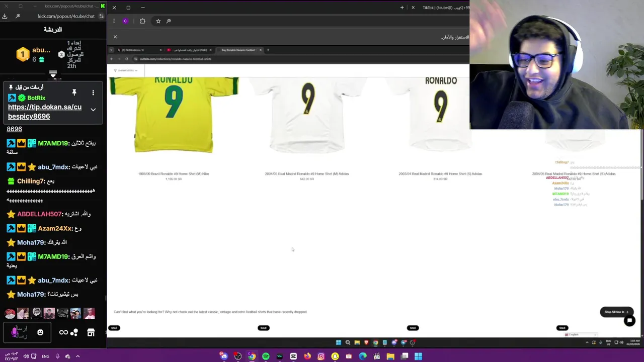Open Spotify from the purple taskbar

266,356
